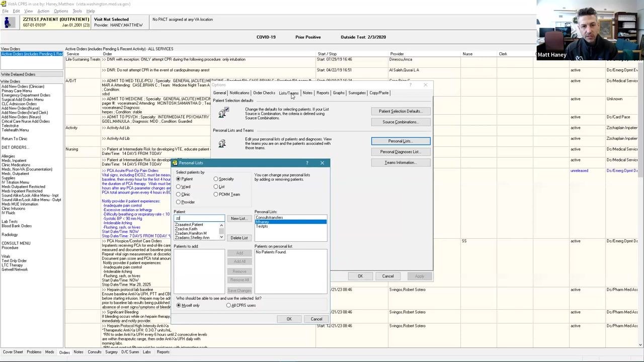The image size is (644, 362).
Task: Click the New List button
Action: [x=238, y=218]
